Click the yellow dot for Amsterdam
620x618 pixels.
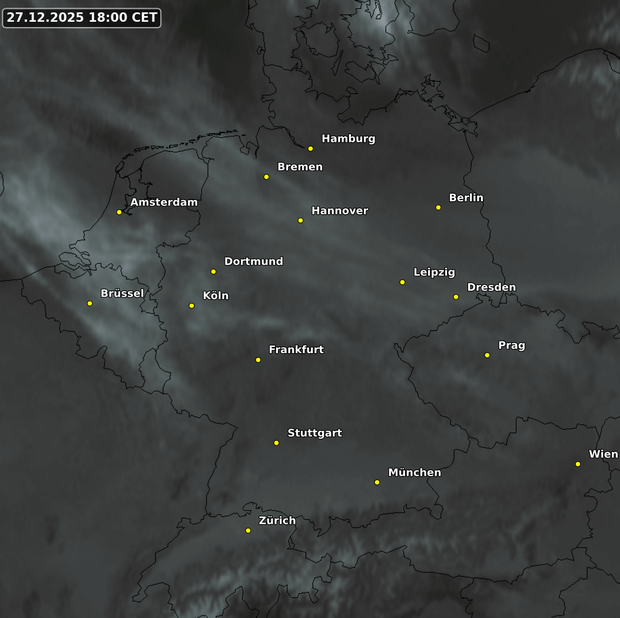[x=119, y=212]
